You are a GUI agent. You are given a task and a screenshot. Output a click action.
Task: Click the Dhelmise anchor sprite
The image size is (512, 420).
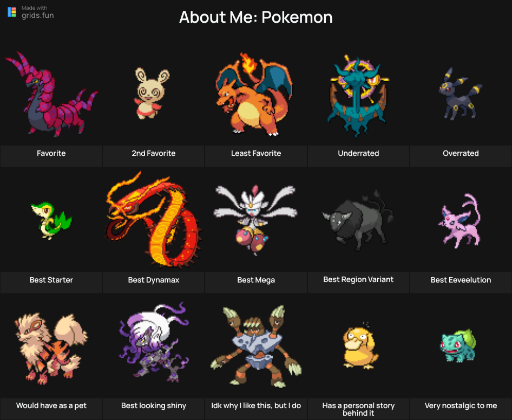358,96
